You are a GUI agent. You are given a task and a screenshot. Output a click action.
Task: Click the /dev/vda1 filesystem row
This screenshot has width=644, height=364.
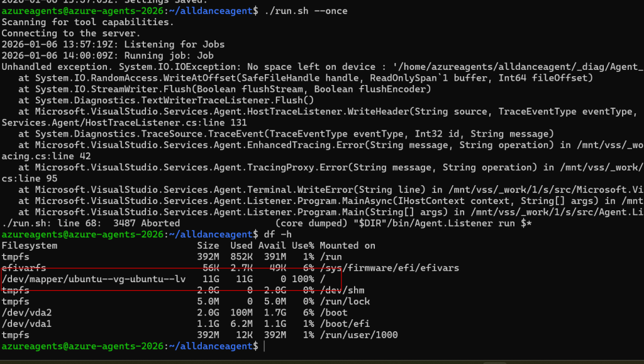(x=24, y=324)
